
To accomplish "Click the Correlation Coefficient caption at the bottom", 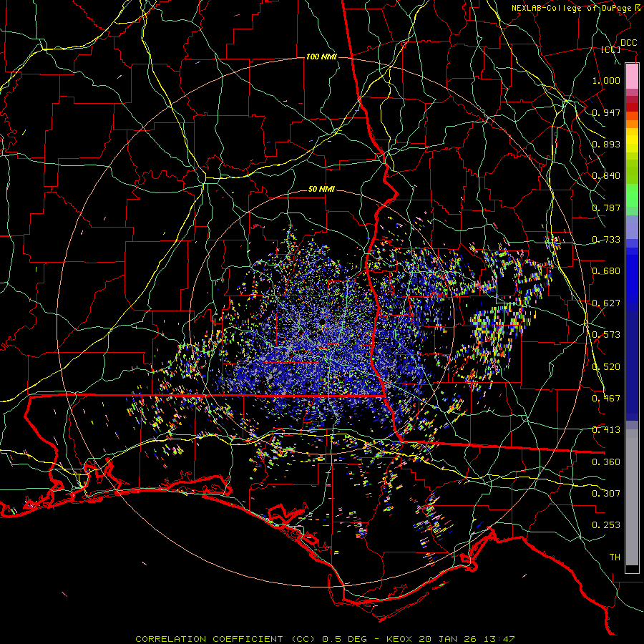I will (x=325, y=639).
